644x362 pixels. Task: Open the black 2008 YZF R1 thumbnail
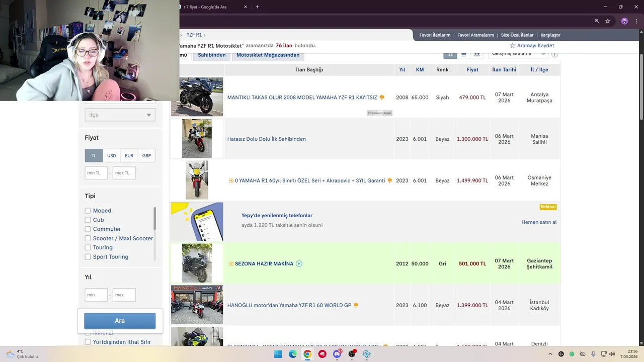pos(197,97)
